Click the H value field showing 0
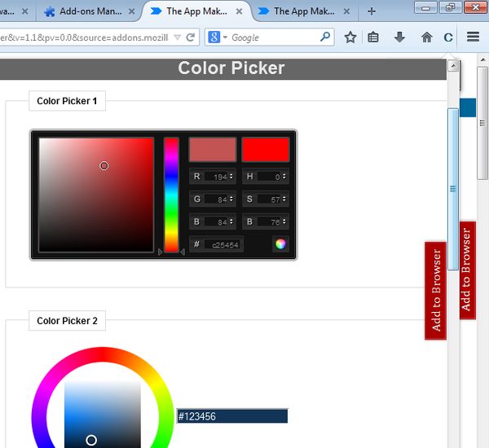Image resolution: width=489 pixels, height=448 pixels. 270,177
